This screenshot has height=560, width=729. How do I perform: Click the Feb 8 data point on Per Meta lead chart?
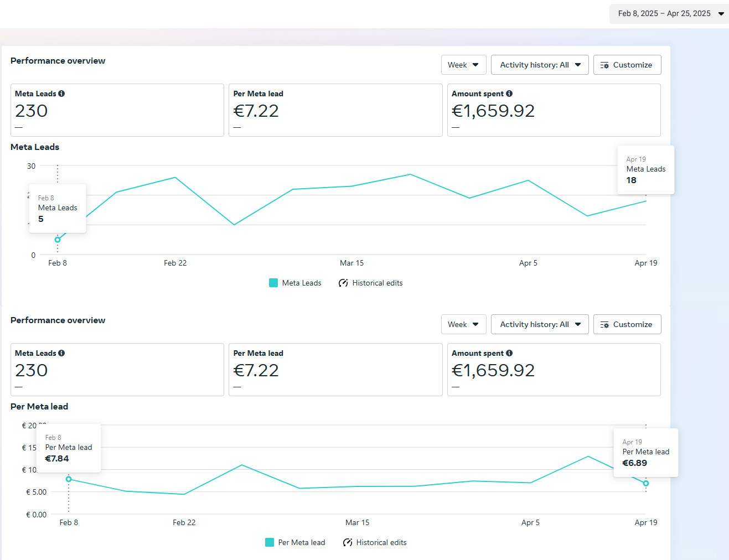(69, 479)
